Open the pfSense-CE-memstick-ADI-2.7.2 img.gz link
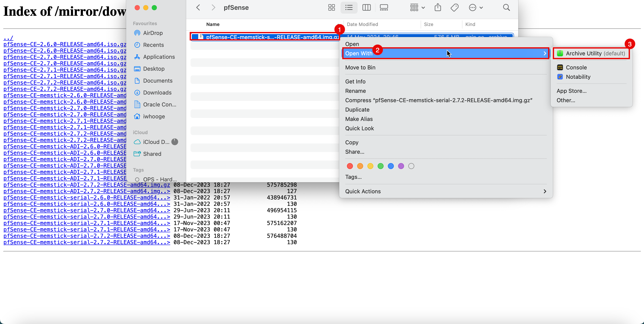Screen dimensions: 644x324 coord(87,185)
